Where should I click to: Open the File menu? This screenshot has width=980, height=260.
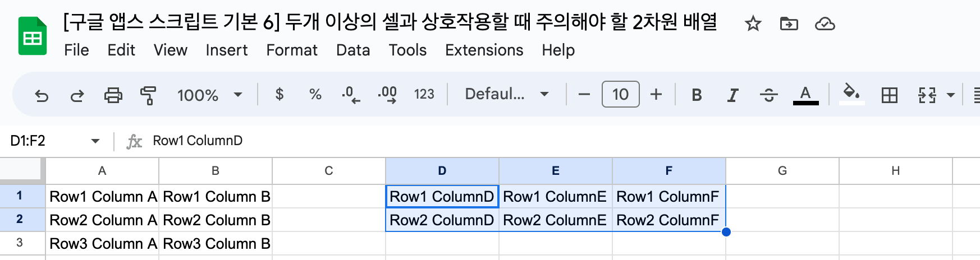[76, 50]
